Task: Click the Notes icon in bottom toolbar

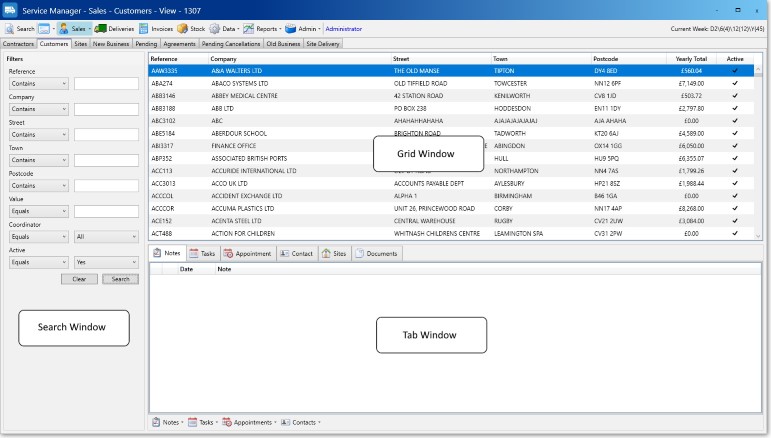Action: [156, 422]
